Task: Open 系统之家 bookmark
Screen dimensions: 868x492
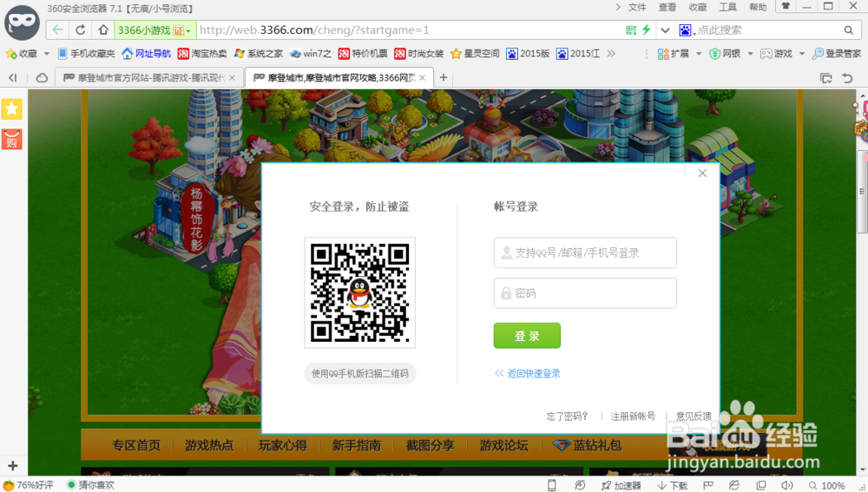Action: 259,53
